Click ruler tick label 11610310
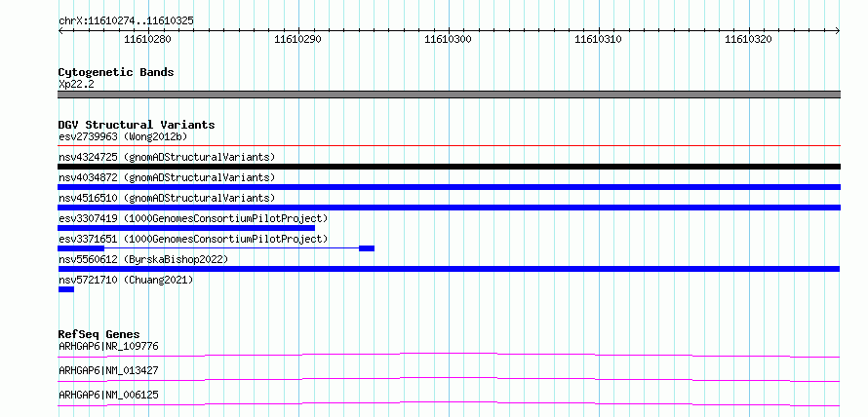This screenshot has height=417, width=868. pyautogui.click(x=599, y=39)
